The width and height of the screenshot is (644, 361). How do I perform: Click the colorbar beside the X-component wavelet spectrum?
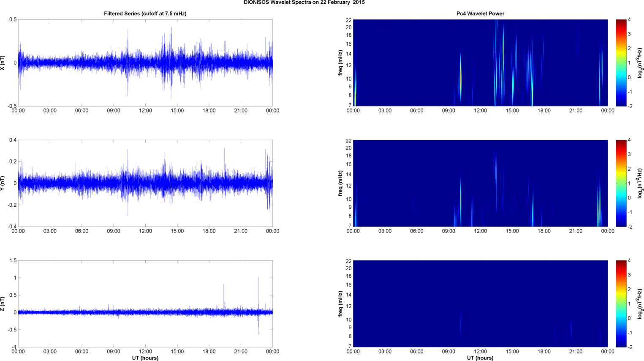(x=621, y=63)
